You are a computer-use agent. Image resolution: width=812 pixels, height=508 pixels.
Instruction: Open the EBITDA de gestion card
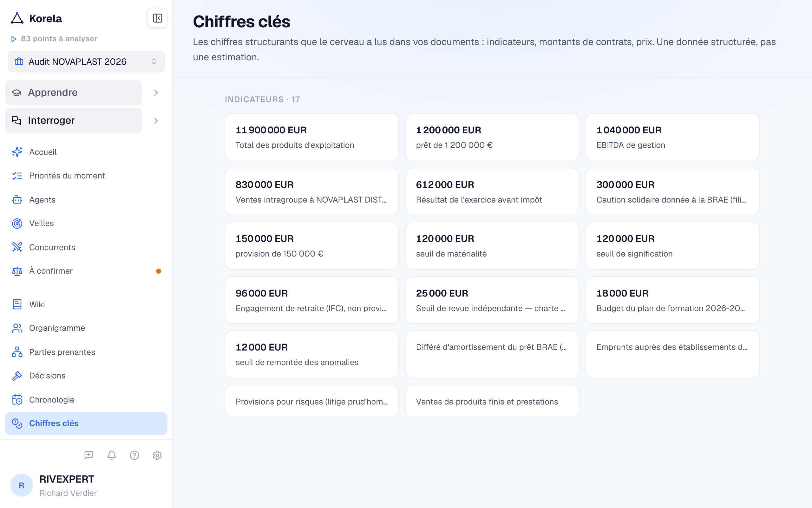click(x=672, y=137)
